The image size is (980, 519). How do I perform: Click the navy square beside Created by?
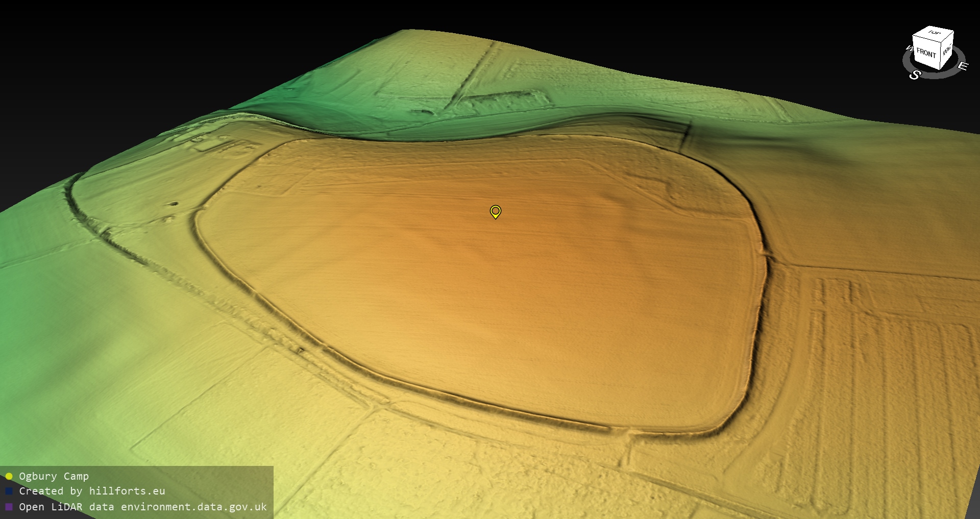(9, 491)
